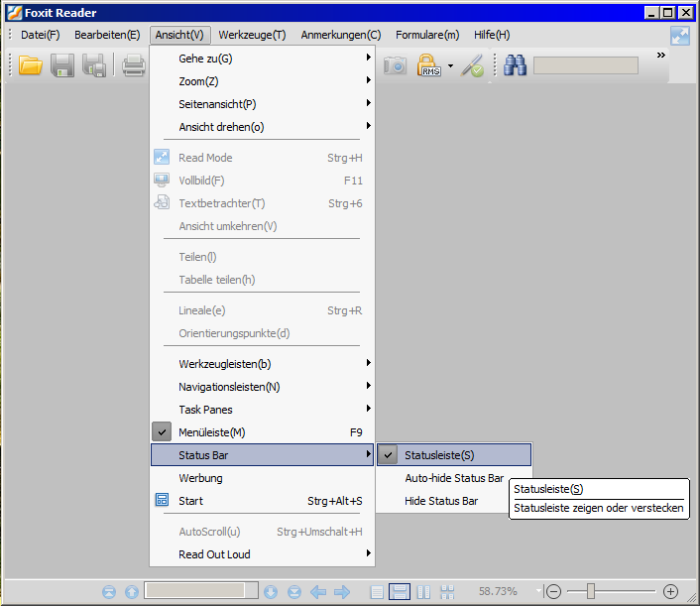Click the Save floppy disk icon
The height and width of the screenshot is (606, 700).
pos(62,65)
